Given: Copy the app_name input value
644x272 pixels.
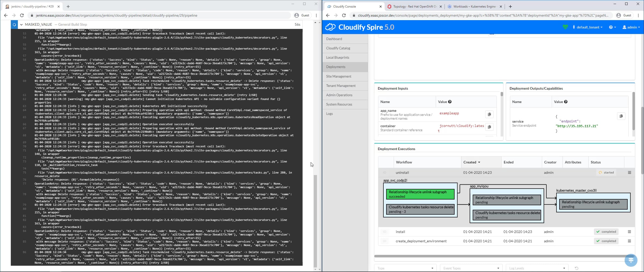Looking at the screenshot, I should tap(489, 114).
